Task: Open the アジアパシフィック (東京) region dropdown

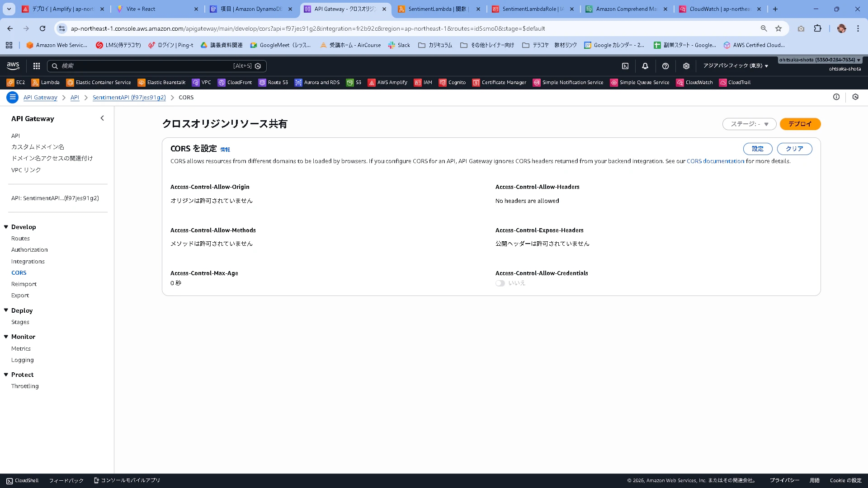Action: pos(736,66)
